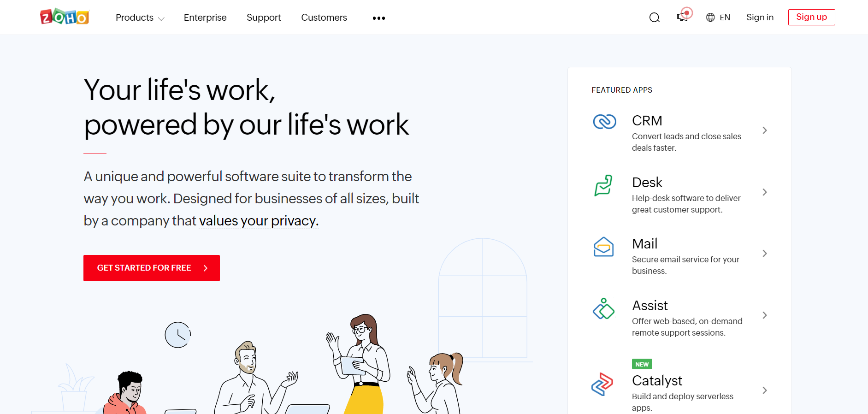
Task: Expand the Products dropdown arrow
Action: (x=161, y=19)
